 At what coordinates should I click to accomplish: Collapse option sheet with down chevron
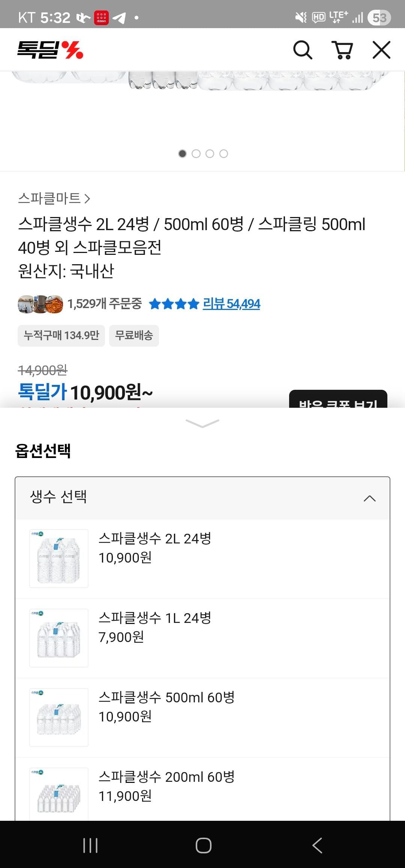pos(202,423)
